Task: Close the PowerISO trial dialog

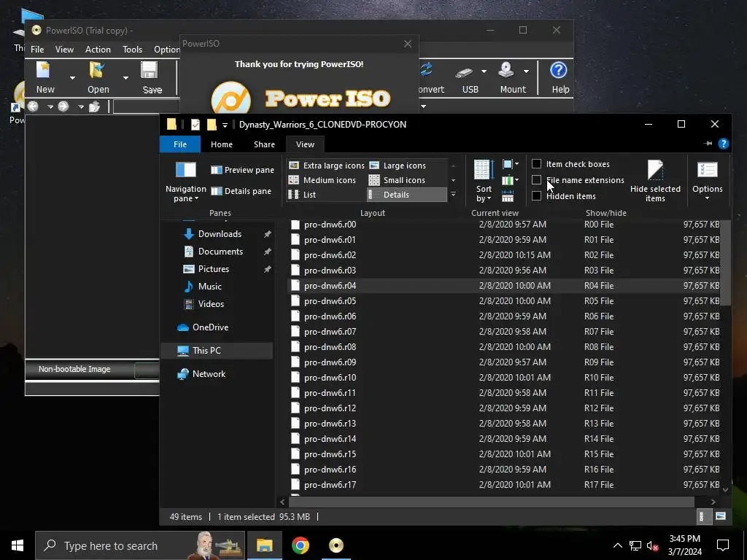Action: point(407,44)
